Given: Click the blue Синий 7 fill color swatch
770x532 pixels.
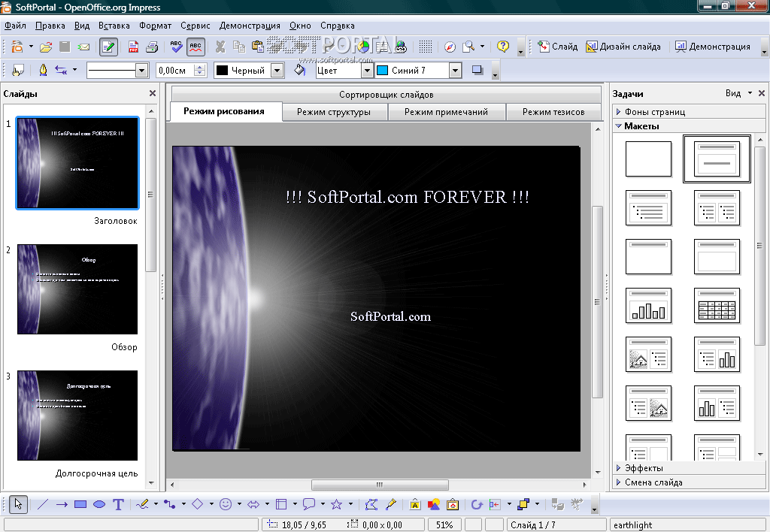Looking at the screenshot, I should pos(383,71).
